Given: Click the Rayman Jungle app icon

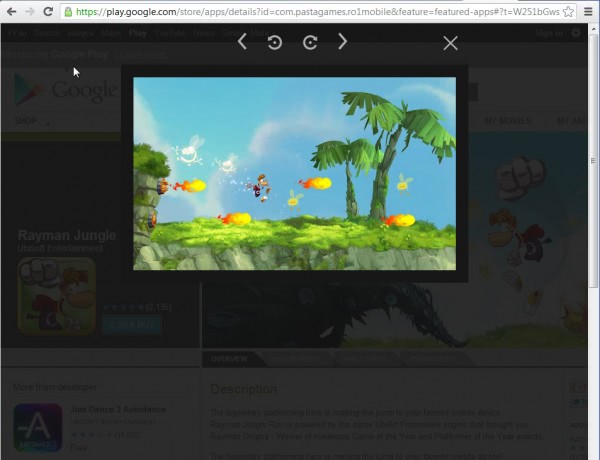Looking at the screenshot, I should 57,296.
